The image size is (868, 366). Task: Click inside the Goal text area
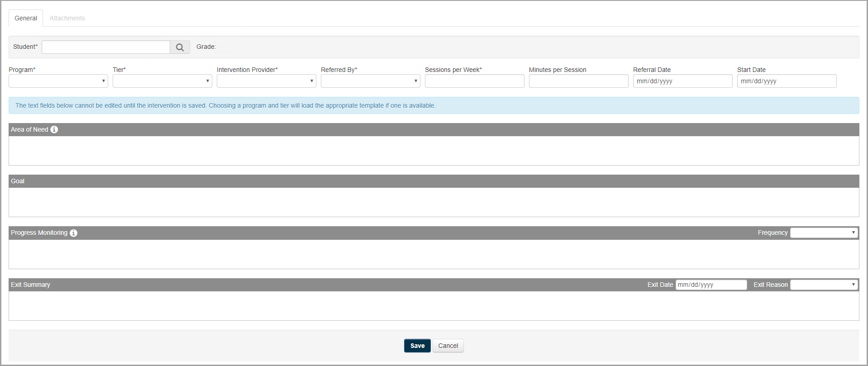point(434,202)
